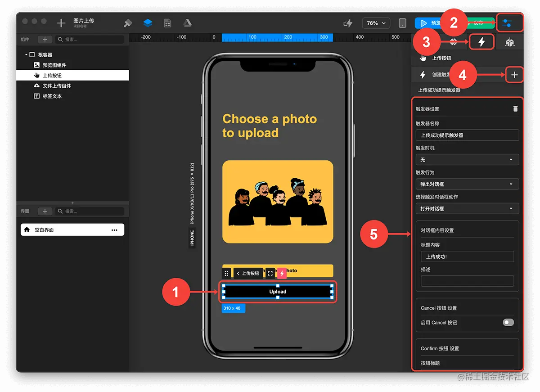
Task: Click the back chevron 上传按钮 breadcrumb
Action: click(x=248, y=273)
